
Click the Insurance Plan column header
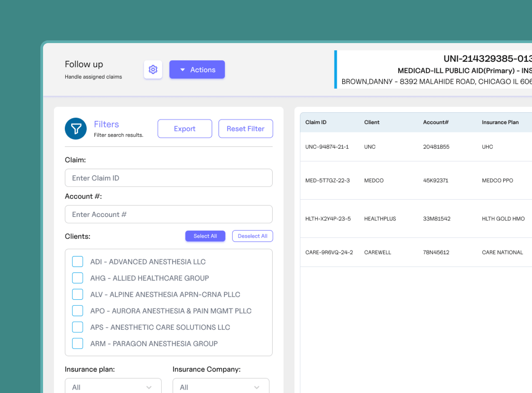pos(500,122)
